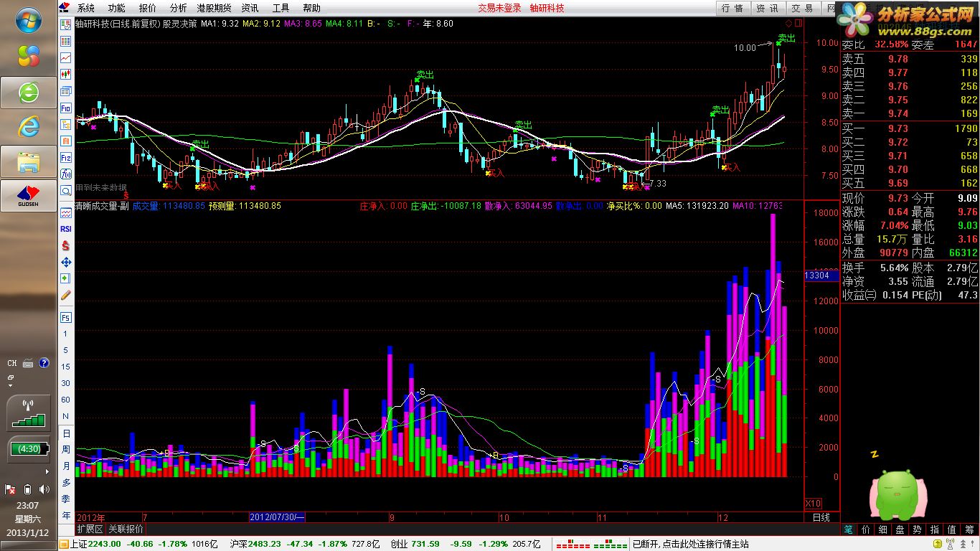Open Internet Explorer from taskbar
This screenshot has height=551, width=980.
[x=28, y=126]
